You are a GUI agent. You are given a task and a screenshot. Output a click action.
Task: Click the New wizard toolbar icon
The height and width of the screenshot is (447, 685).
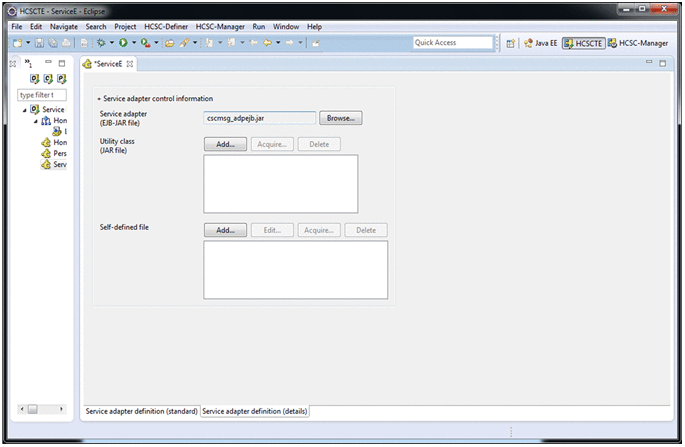[17, 44]
